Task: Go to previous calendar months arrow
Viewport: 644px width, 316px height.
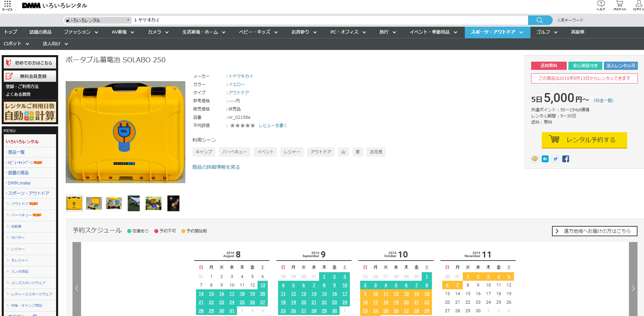Action: 77,288
